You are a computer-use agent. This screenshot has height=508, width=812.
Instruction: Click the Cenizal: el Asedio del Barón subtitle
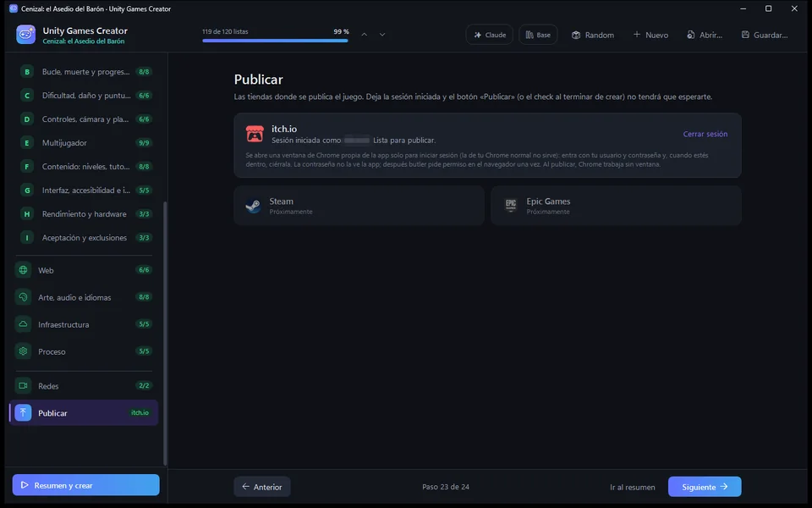pos(84,41)
